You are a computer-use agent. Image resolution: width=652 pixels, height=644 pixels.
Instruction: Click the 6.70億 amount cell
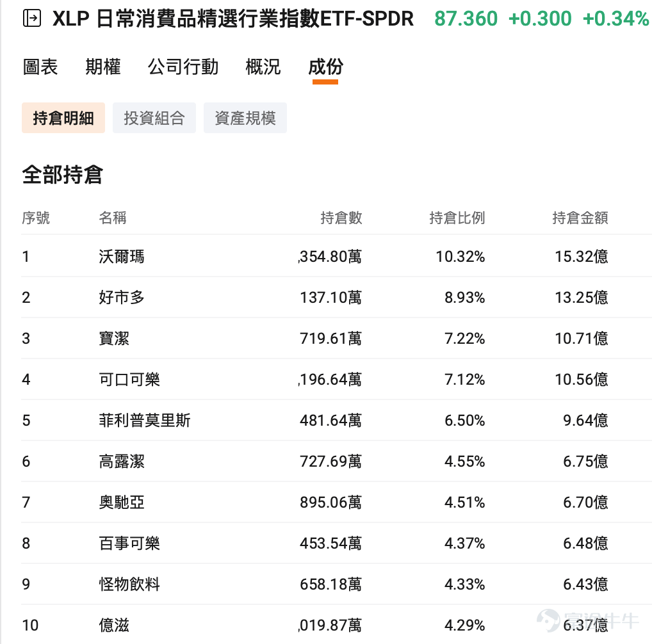[x=586, y=503]
